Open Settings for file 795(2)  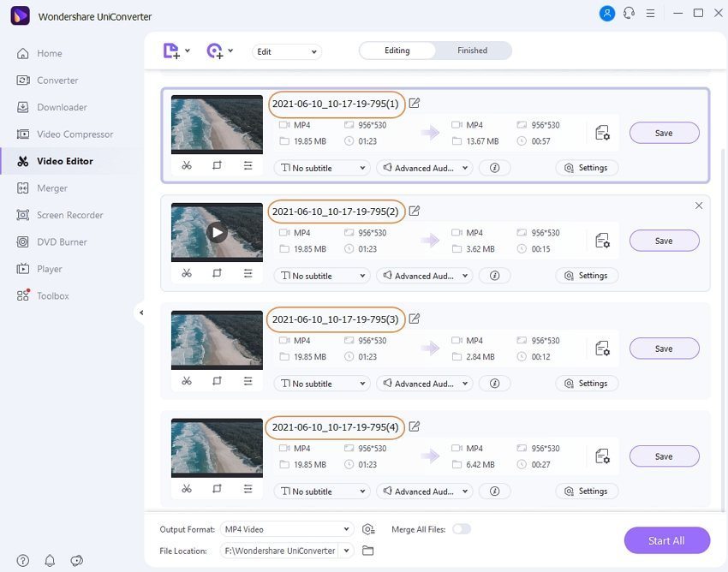coord(587,276)
